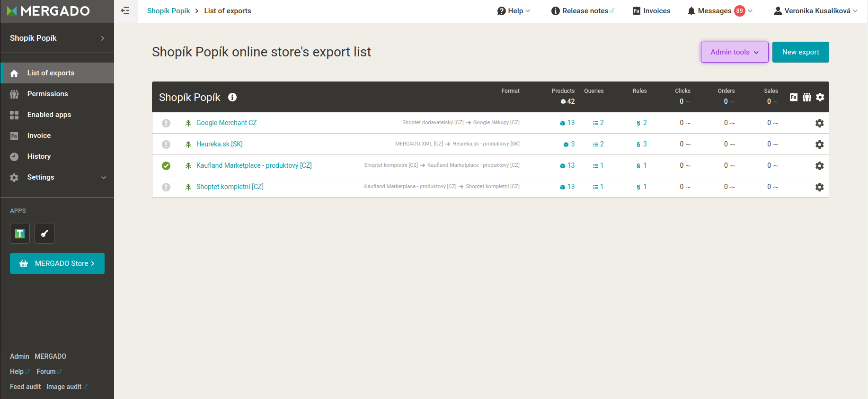
Task: Open Feed audit footer link
Action: coord(25,387)
